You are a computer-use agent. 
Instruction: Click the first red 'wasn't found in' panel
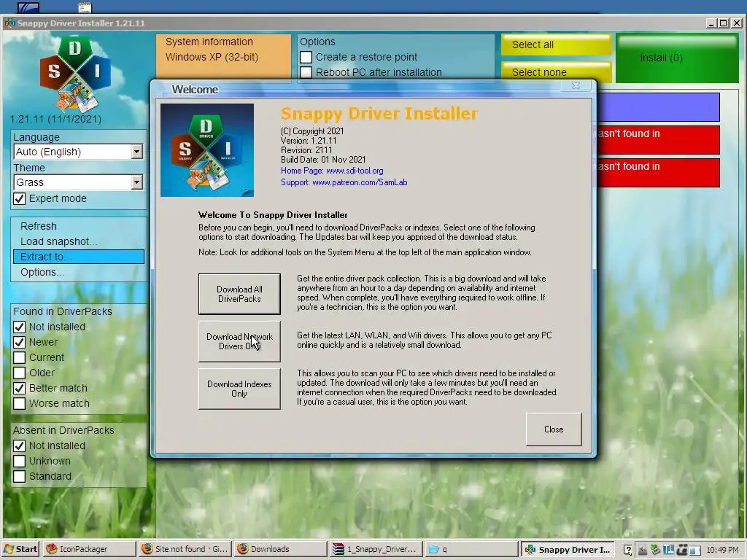pyautogui.click(x=658, y=140)
